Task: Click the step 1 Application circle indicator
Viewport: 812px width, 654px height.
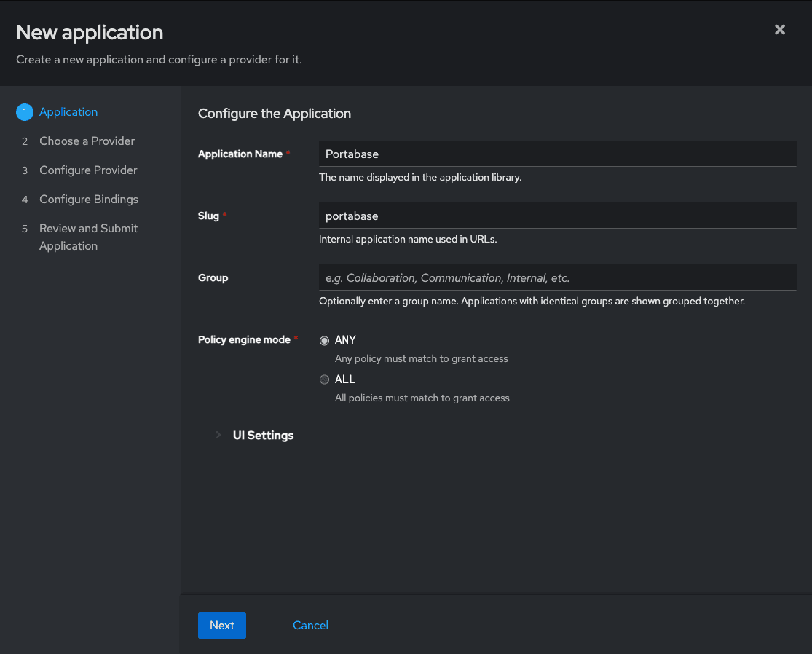Action: pos(24,111)
